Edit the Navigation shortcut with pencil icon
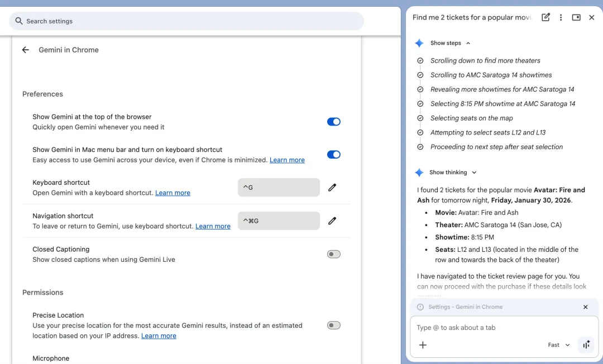The image size is (603, 364). tap(332, 221)
